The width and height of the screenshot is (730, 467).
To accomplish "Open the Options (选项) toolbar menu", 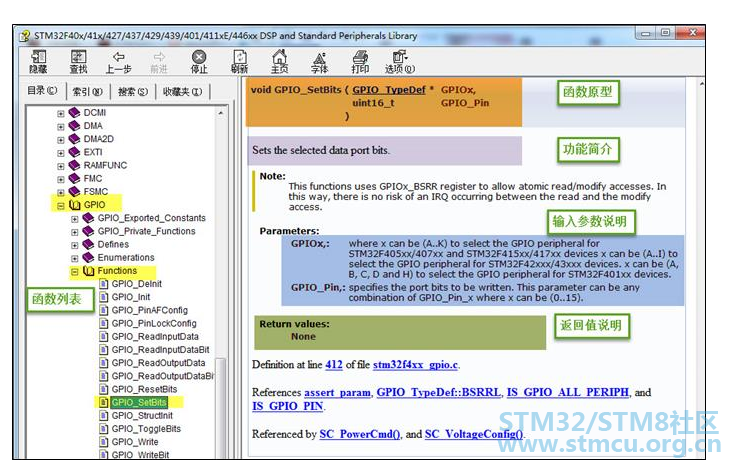I will coord(399,61).
